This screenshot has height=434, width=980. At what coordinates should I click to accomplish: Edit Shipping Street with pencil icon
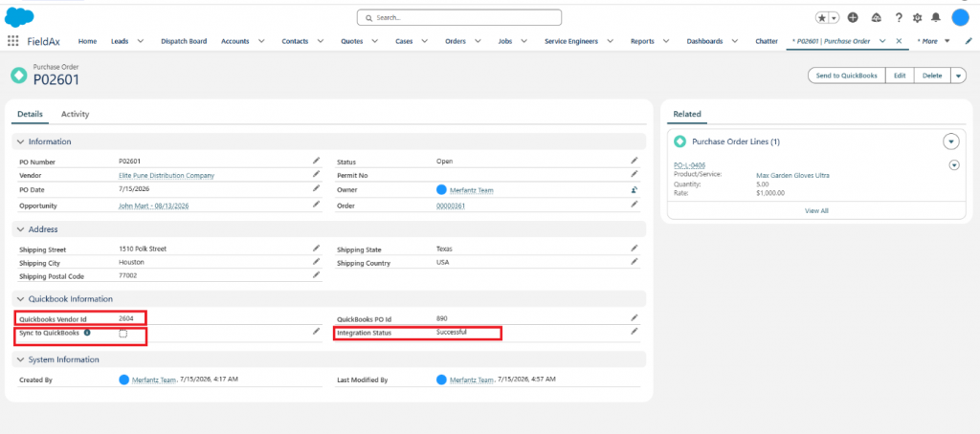(316, 249)
